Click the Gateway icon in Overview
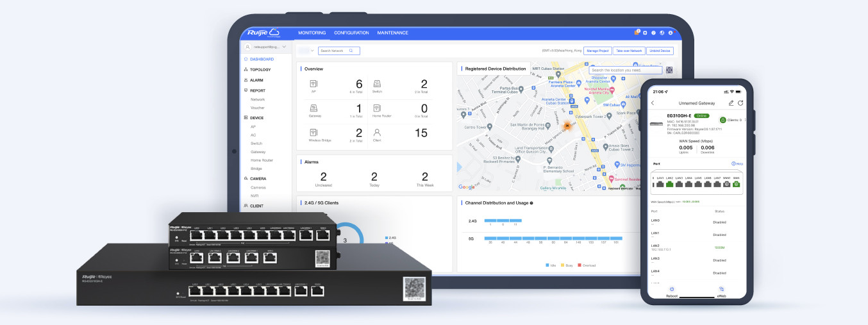Image resolution: width=868 pixels, height=325 pixels. tap(313, 108)
